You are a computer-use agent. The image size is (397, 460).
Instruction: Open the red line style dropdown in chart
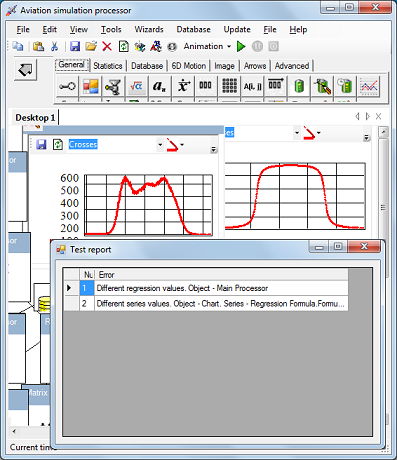pos(182,145)
